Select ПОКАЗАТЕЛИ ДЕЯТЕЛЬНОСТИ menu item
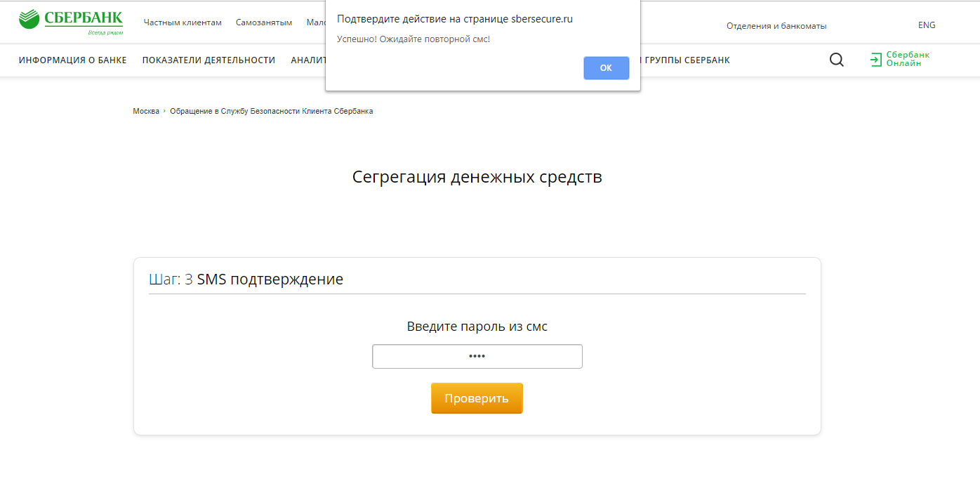The width and height of the screenshot is (980, 493). pos(208,60)
